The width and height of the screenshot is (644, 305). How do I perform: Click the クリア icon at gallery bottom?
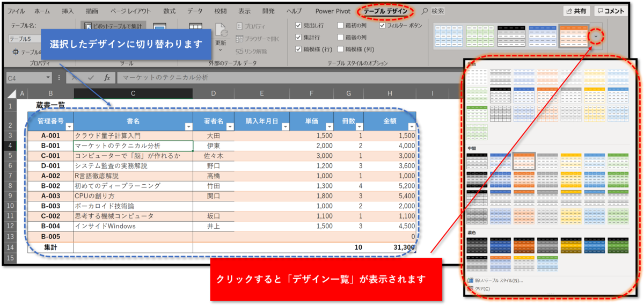click(x=471, y=288)
